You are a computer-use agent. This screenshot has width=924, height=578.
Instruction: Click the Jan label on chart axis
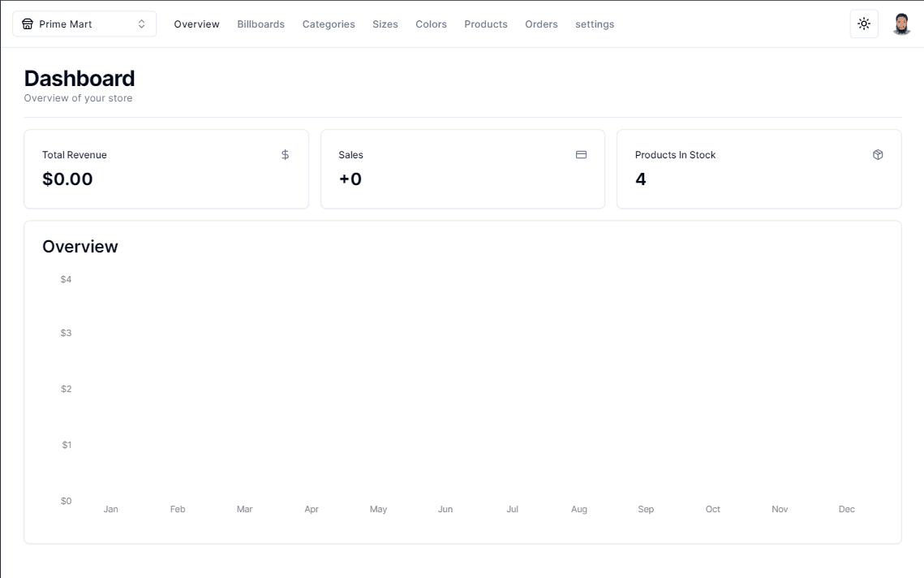[x=111, y=509]
